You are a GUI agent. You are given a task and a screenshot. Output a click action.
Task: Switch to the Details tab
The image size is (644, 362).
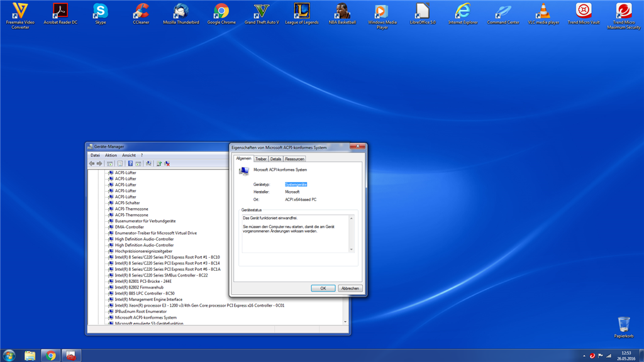(x=275, y=159)
